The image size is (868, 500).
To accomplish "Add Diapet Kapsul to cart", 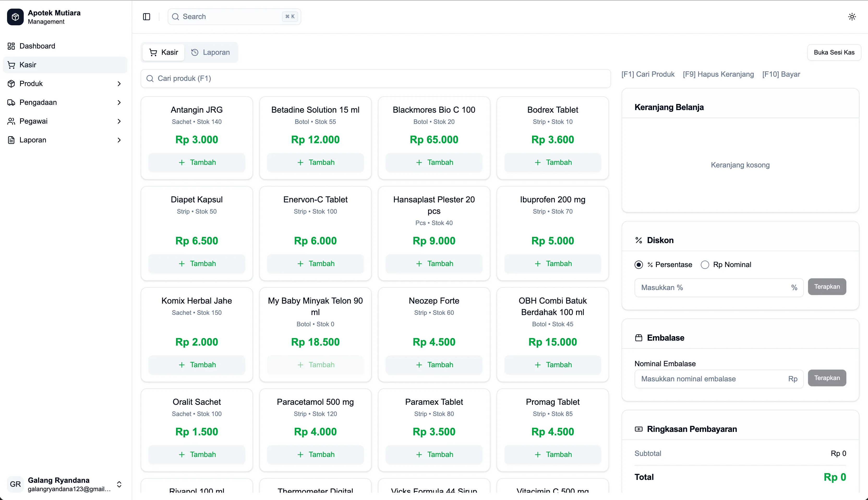I will pos(197,264).
